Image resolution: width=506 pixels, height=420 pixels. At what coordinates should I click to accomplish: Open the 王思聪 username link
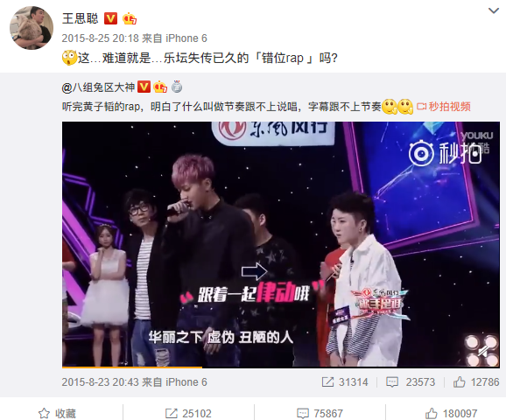80,18
